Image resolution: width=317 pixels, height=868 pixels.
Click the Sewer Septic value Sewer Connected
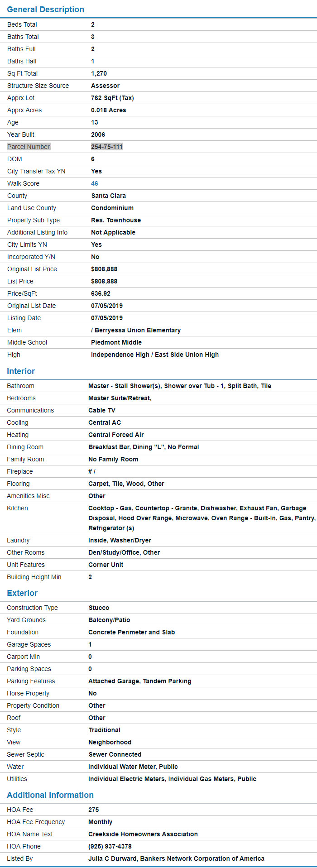(115, 754)
